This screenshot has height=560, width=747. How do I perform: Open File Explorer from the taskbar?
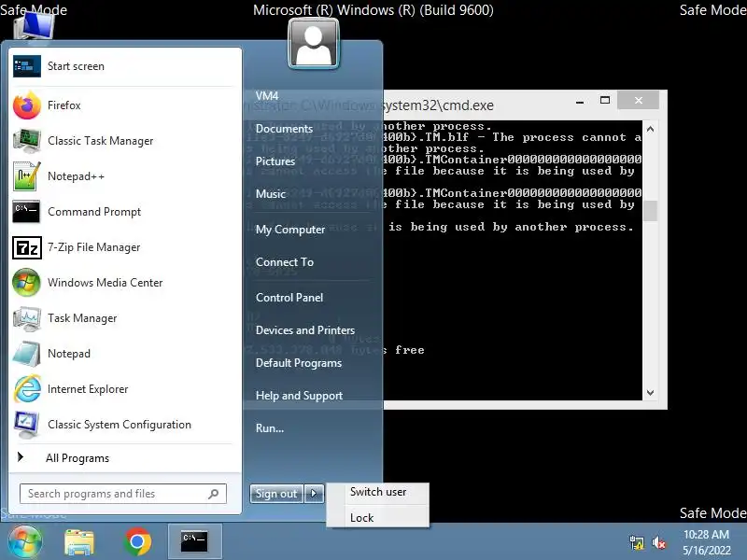(79, 542)
